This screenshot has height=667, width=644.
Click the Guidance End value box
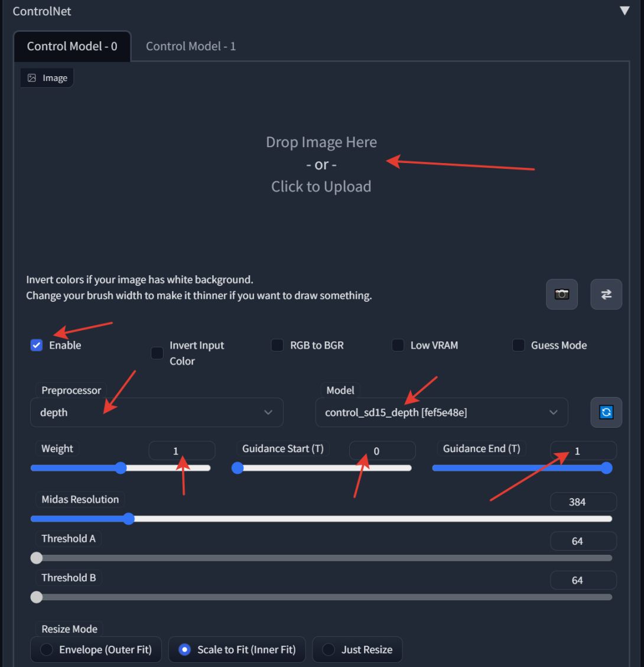(583, 450)
